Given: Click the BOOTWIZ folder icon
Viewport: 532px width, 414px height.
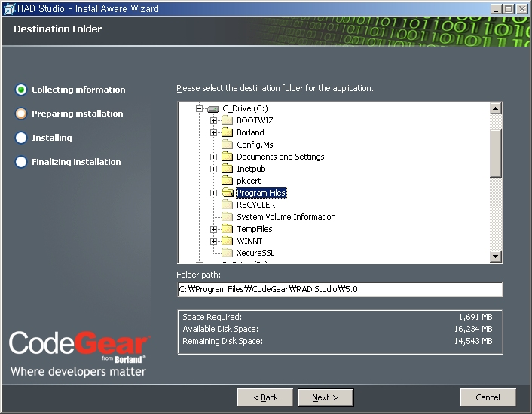Looking at the screenshot, I should point(227,120).
